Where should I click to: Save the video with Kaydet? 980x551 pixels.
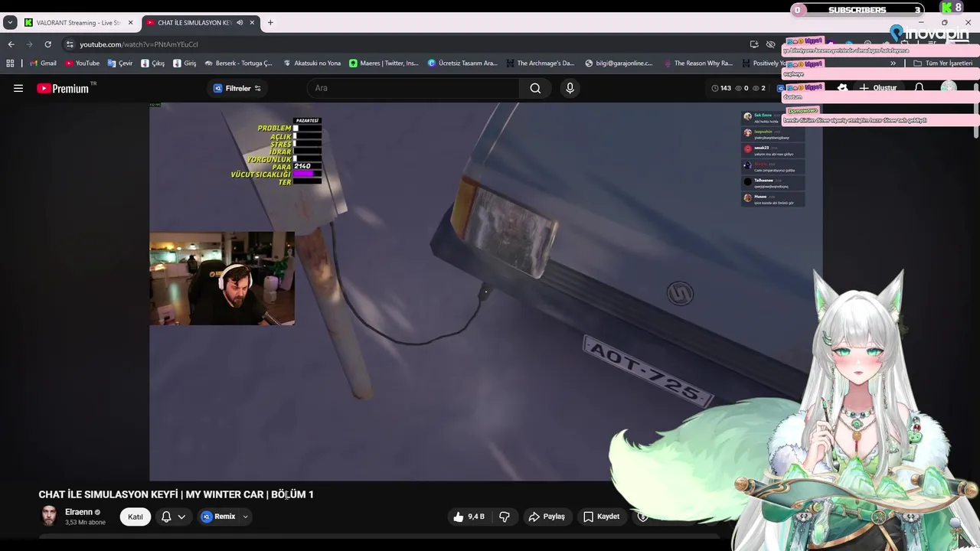pyautogui.click(x=602, y=517)
